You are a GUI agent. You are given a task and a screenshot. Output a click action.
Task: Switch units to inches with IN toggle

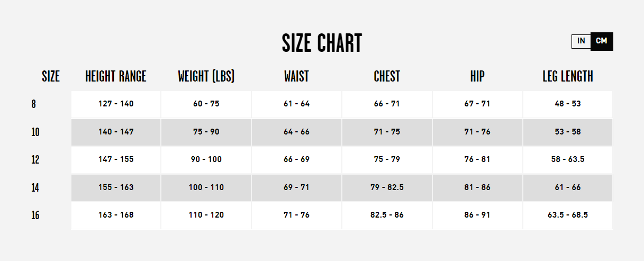pos(581,41)
